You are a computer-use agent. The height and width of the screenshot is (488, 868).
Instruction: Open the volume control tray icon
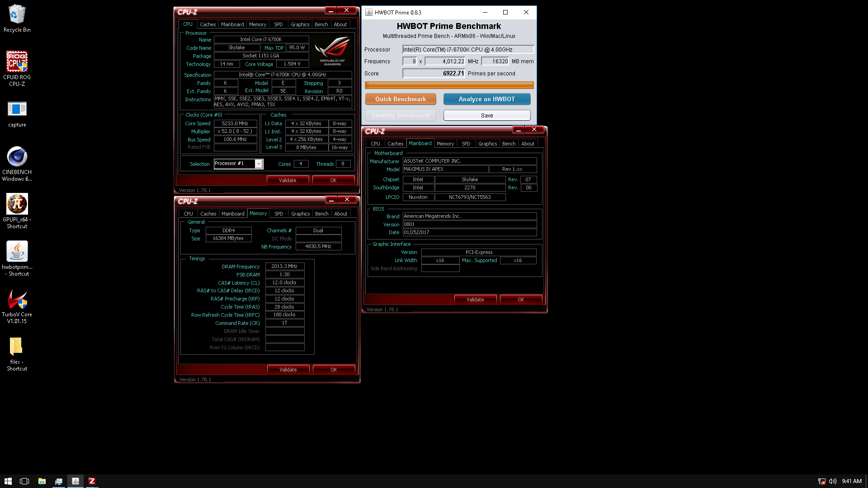(833, 481)
